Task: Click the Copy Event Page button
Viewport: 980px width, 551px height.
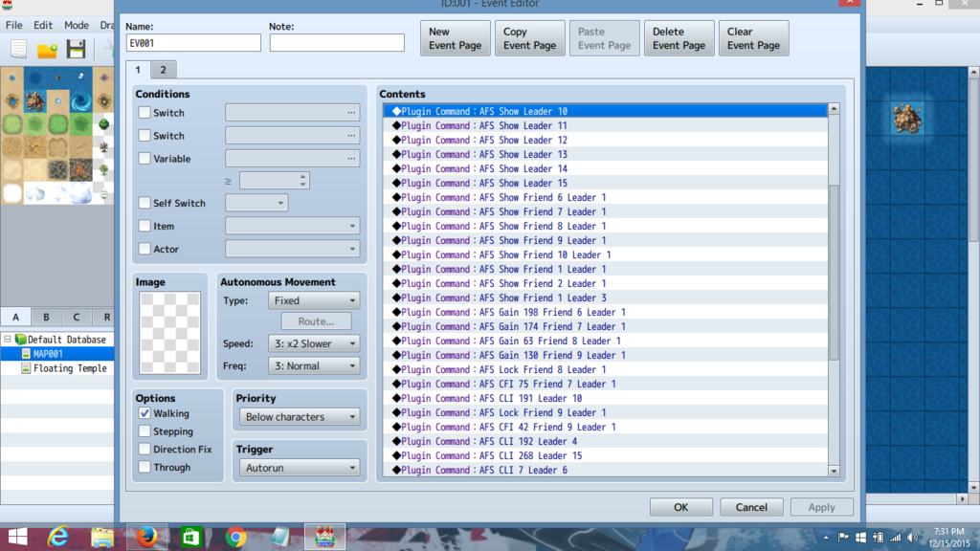Action: (x=529, y=38)
